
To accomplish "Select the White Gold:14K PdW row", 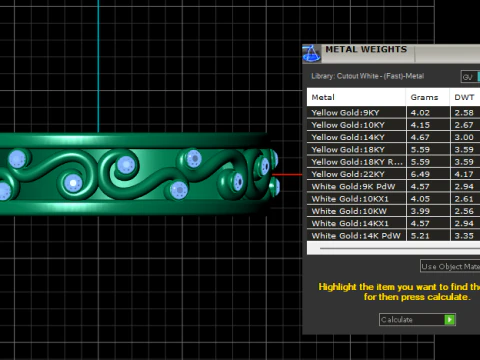I will pos(393,236).
